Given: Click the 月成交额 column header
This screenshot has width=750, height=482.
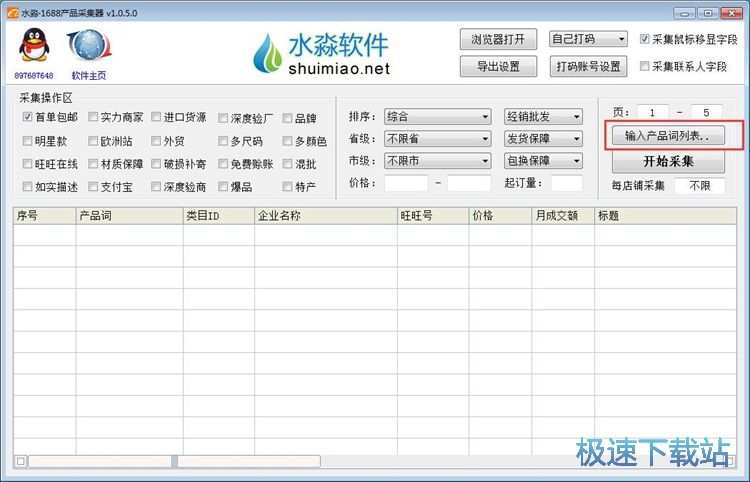Looking at the screenshot, I should (556, 215).
